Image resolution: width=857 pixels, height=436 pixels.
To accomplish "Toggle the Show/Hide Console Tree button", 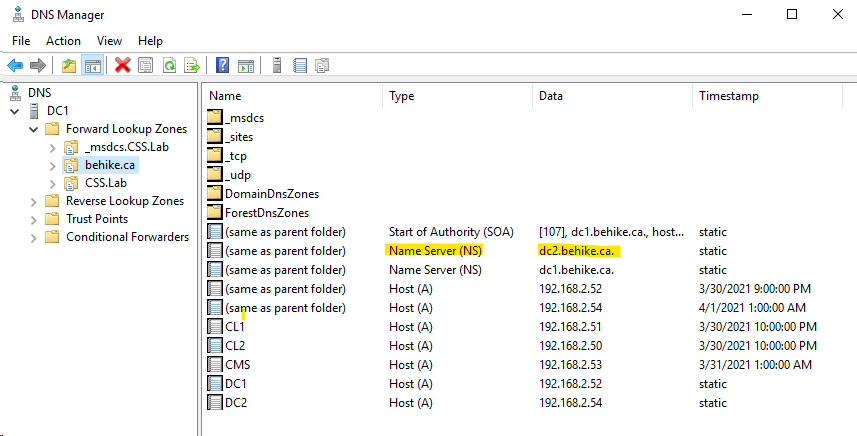I will pyautogui.click(x=92, y=65).
